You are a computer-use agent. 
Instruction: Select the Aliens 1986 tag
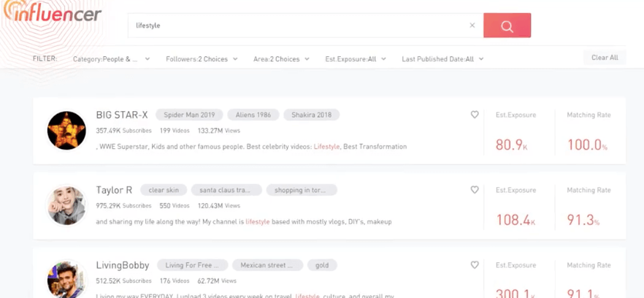(x=253, y=115)
